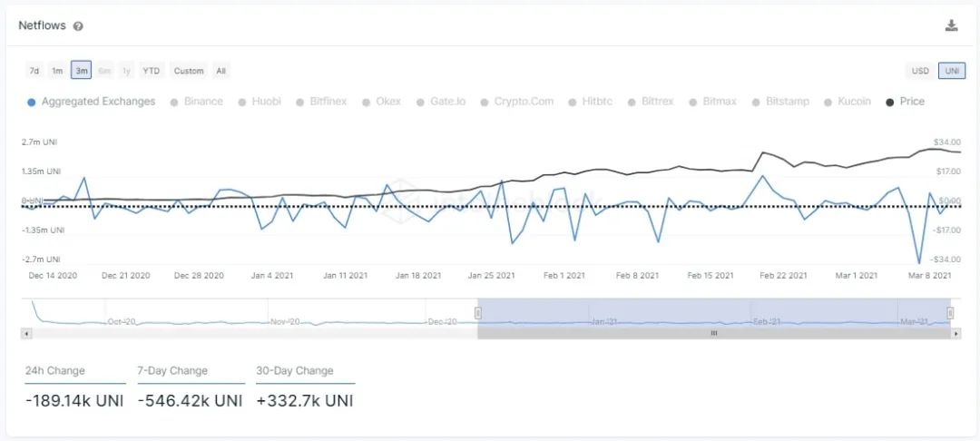Viewport: 980px width, 441px height.
Task: Show the Kucoin series on chart
Action: [847, 102]
